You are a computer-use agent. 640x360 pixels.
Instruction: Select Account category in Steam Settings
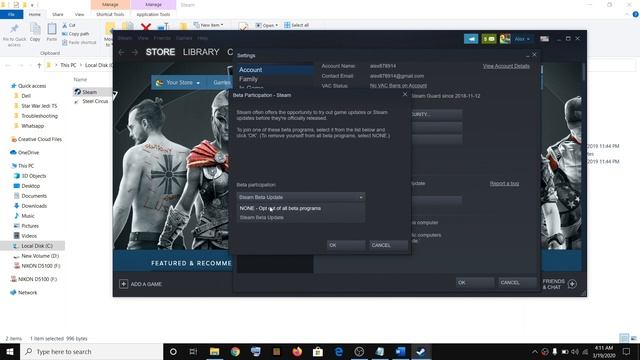pyautogui.click(x=275, y=70)
